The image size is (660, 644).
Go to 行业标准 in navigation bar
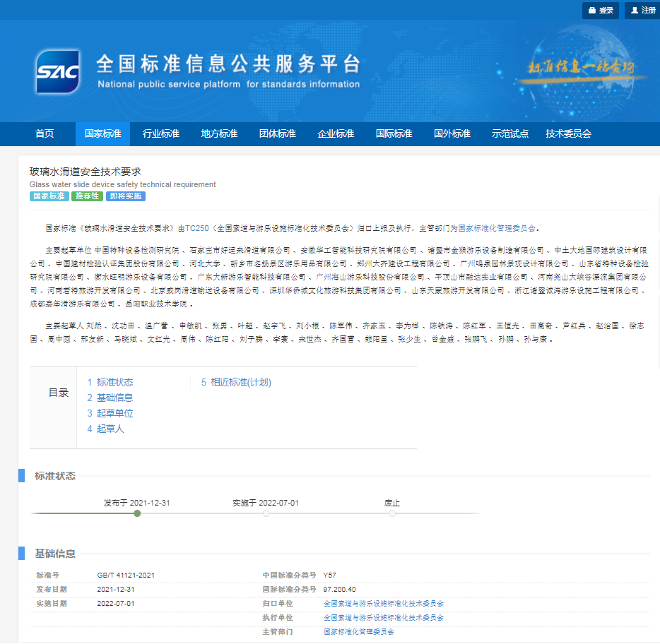tap(160, 134)
